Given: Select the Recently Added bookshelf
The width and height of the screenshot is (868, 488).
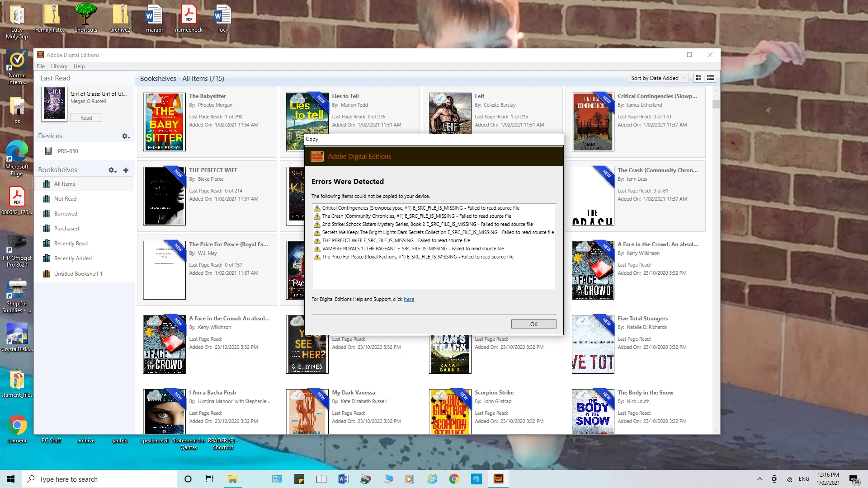Looking at the screenshot, I should (x=73, y=258).
